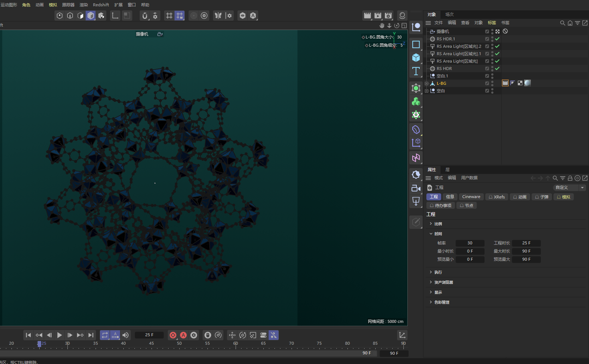589x364 pixels.
Task: Click the pan hand icon in the viewport corner
Action: pos(382,26)
